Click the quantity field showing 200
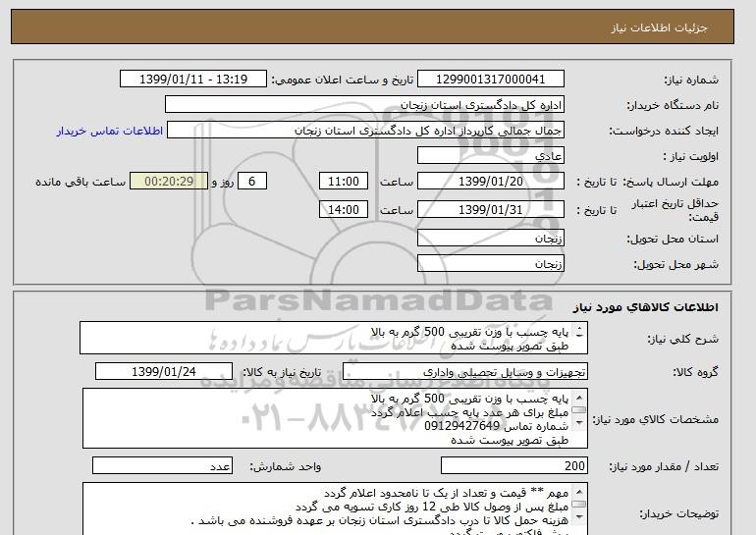 click(513, 465)
